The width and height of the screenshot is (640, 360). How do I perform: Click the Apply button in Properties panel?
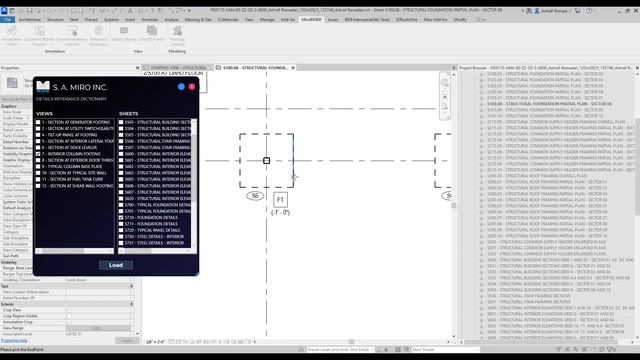127,340
